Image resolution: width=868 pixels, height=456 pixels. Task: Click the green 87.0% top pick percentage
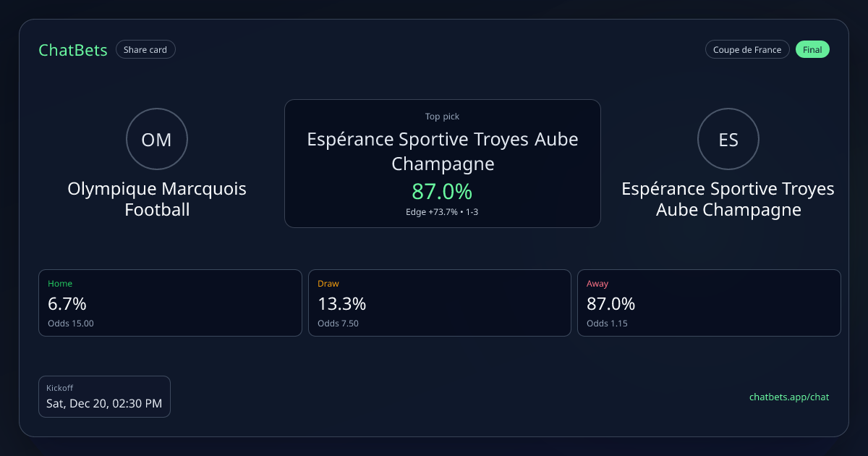click(442, 192)
